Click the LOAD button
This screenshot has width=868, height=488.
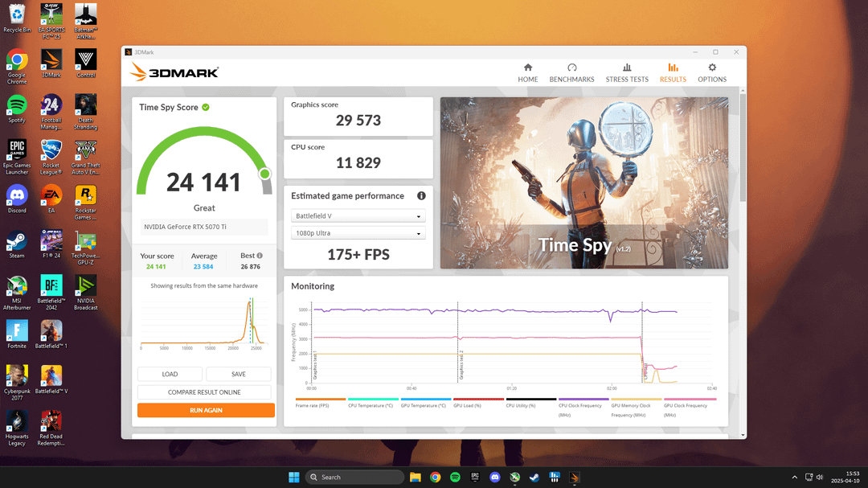(x=170, y=375)
